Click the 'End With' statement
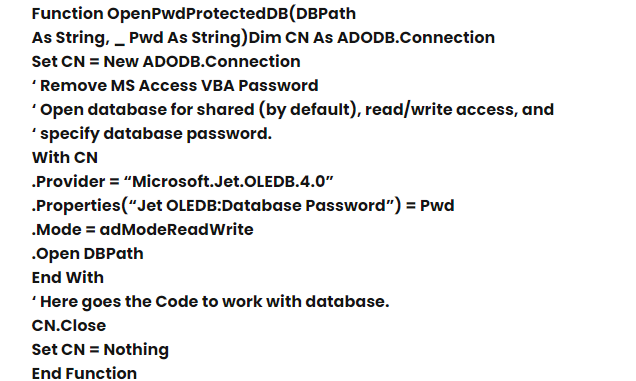Viewport: 636px width, 381px height. [67, 278]
